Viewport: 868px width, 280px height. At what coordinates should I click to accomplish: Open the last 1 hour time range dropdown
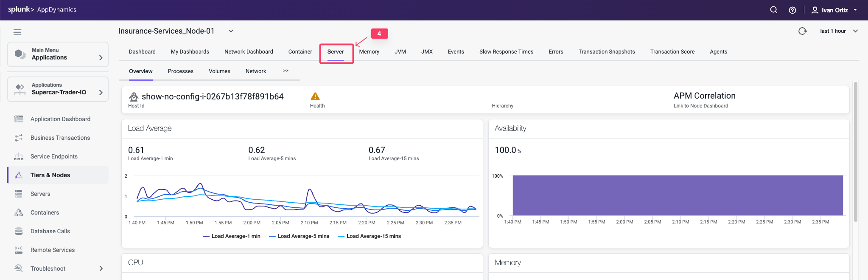[x=839, y=31]
